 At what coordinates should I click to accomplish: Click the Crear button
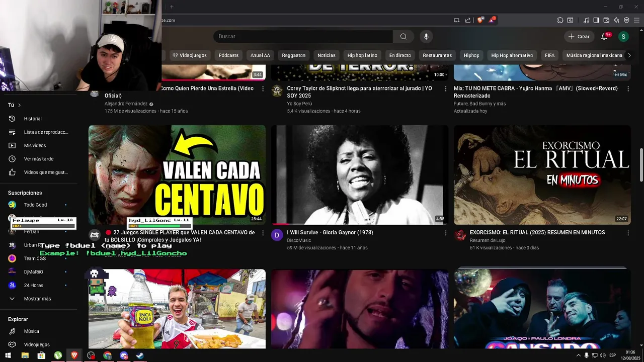[x=579, y=37]
